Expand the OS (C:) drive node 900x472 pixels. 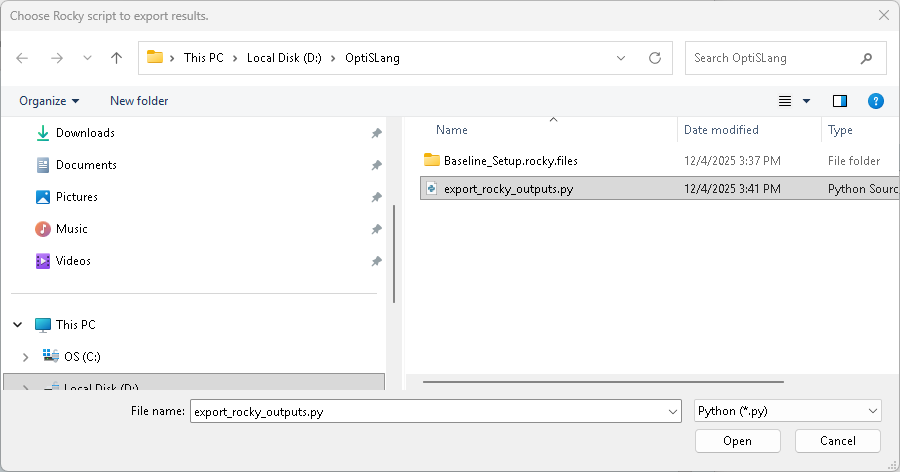(25, 357)
